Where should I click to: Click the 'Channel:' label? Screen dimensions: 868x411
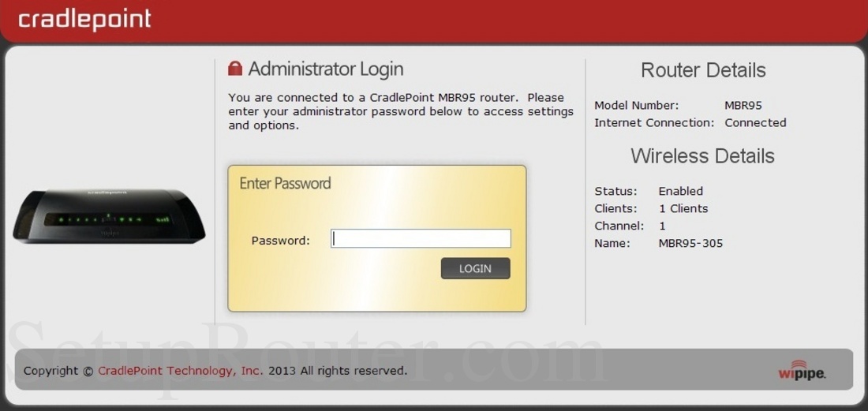tap(619, 226)
